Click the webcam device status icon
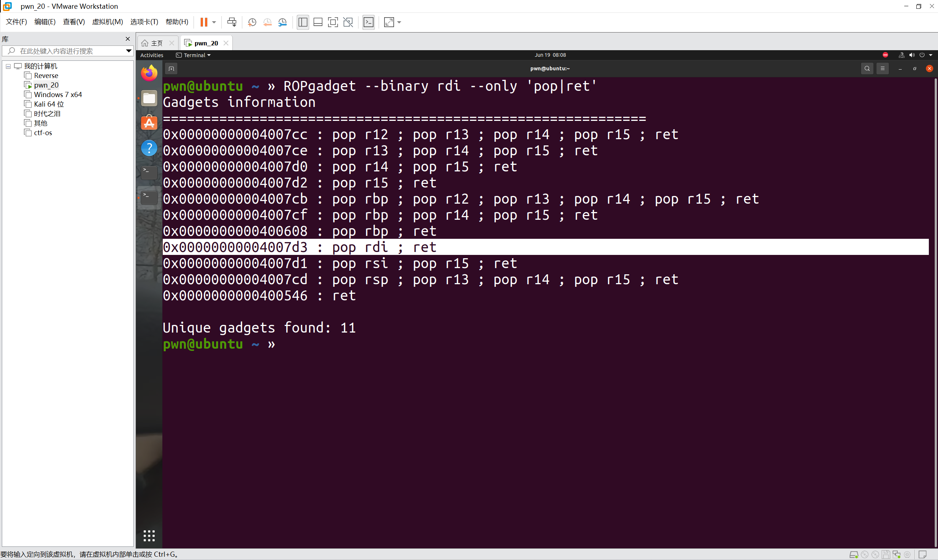938x560 pixels. click(x=907, y=555)
